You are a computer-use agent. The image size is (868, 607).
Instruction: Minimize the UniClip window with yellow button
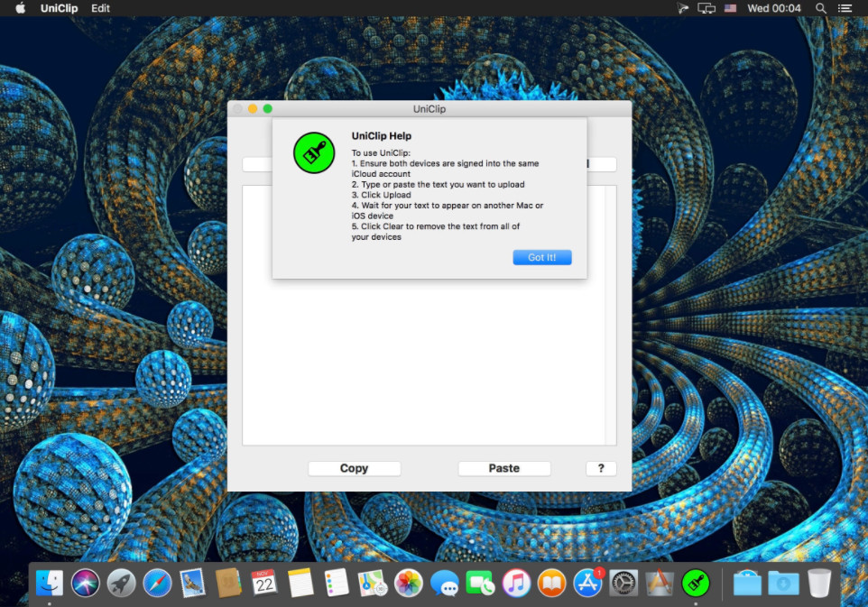(253, 109)
